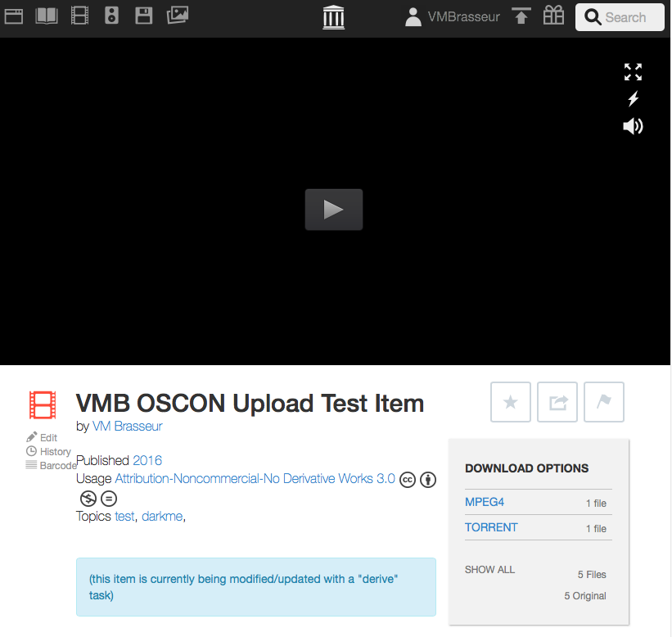Image resolution: width=672 pixels, height=637 pixels.
Task: Open the Attribution-Noncommercial-No Derivative Works 3.0 license
Action: [x=255, y=478]
